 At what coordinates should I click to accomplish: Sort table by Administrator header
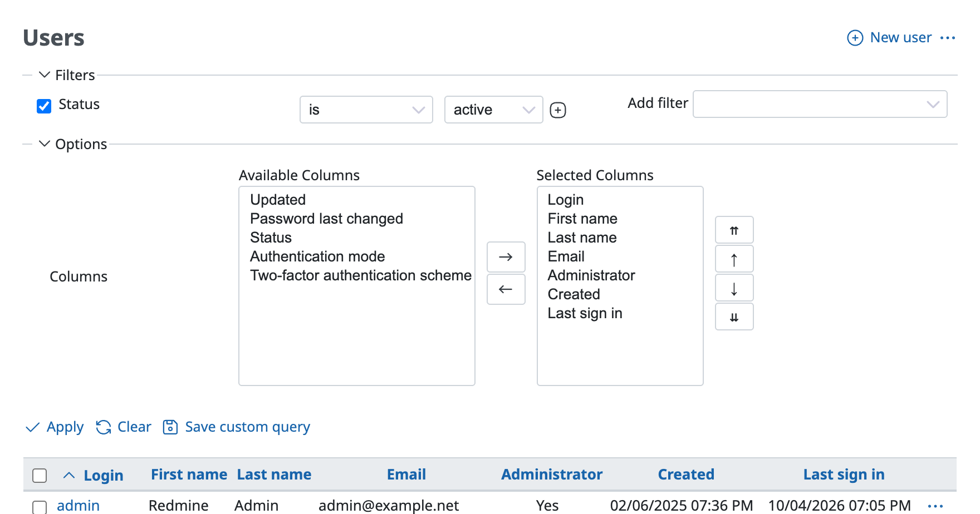[x=552, y=475]
